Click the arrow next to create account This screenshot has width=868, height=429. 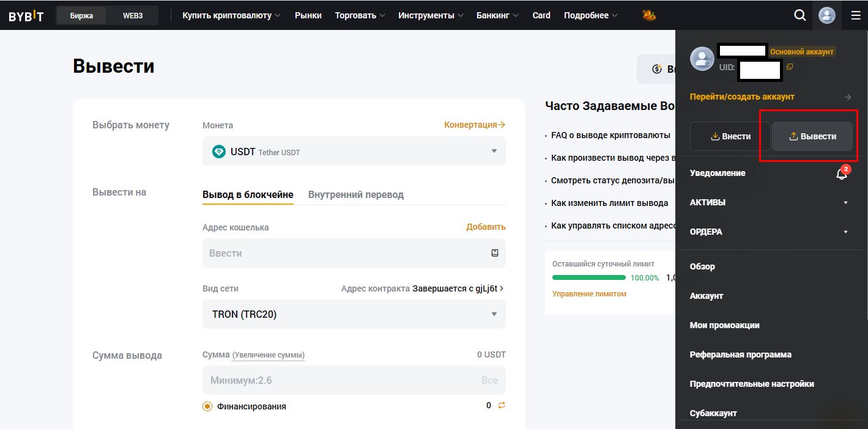(847, 97)
